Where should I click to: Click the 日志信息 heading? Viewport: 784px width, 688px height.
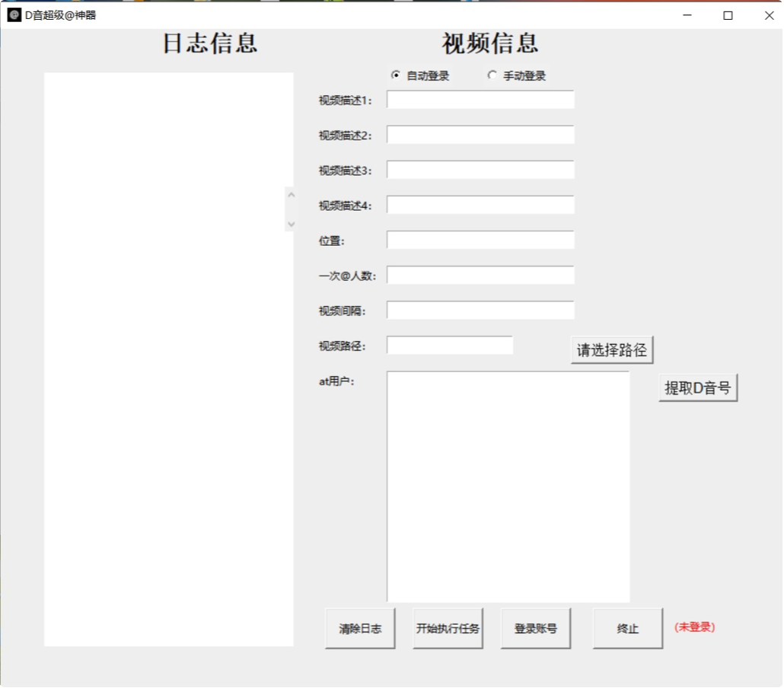[210, 43]
